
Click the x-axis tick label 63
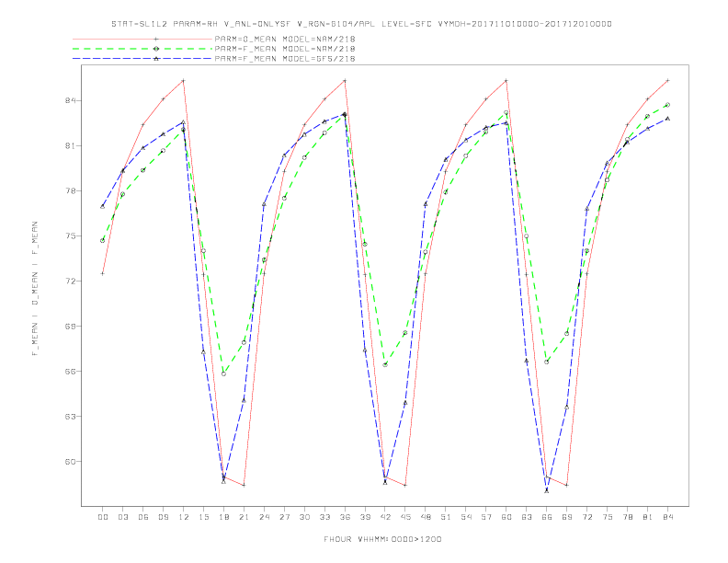coord(527,517)
